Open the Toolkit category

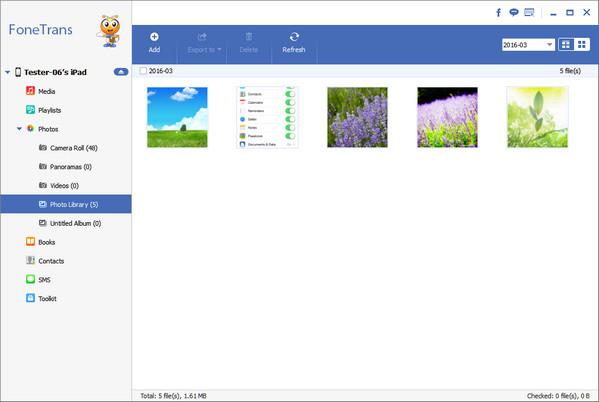pyautogui.click(x=41, y=298)
